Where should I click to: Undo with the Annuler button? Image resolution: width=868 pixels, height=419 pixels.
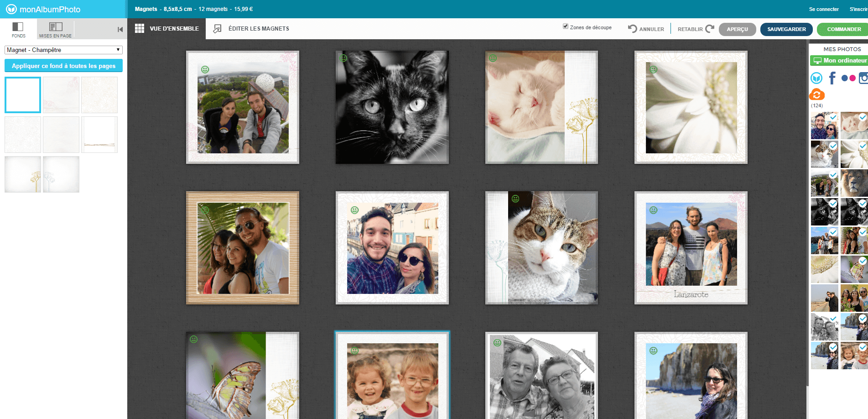tap(646, 29)
